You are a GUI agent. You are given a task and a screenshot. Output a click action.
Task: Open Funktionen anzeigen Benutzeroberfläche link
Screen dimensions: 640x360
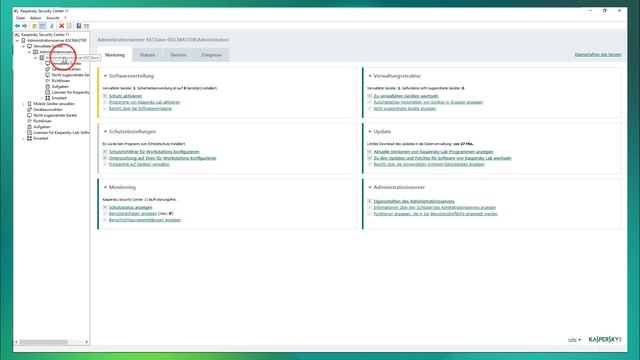(436, 213)
